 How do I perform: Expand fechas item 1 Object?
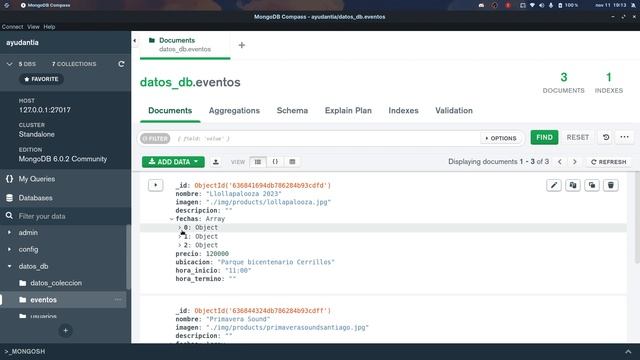180,236
